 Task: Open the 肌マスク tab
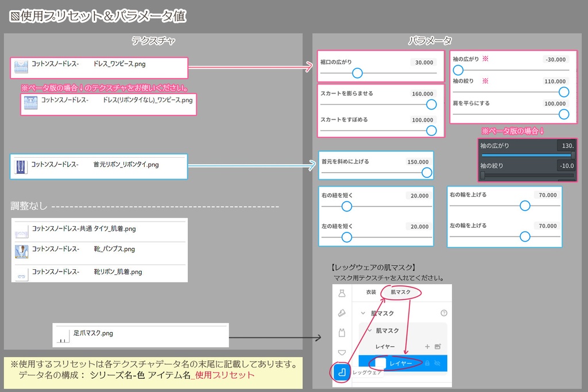click(400, 291)
